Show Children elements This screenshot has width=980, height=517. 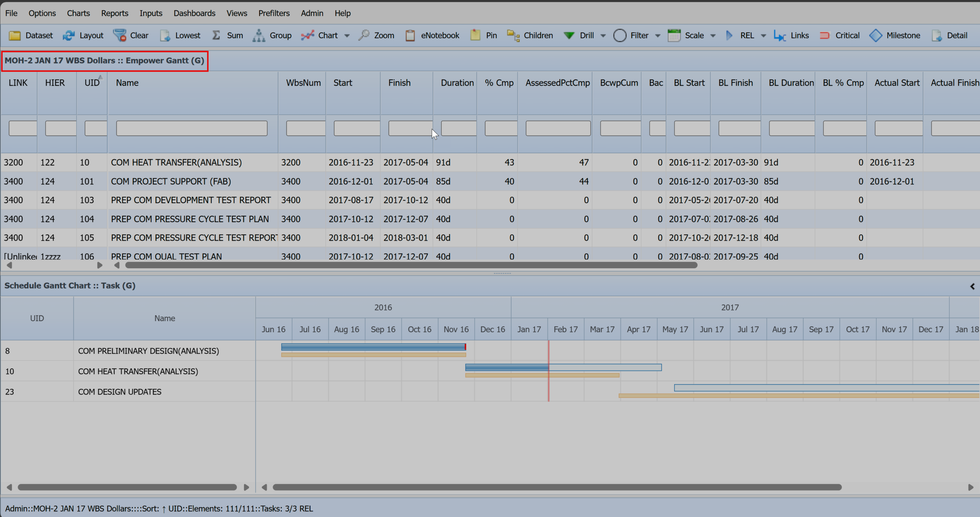pyautogui.click(x=538, y=35)
